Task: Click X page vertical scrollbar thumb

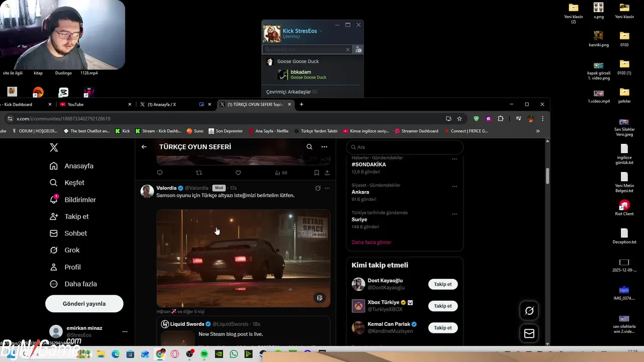Action: (547, 176)
